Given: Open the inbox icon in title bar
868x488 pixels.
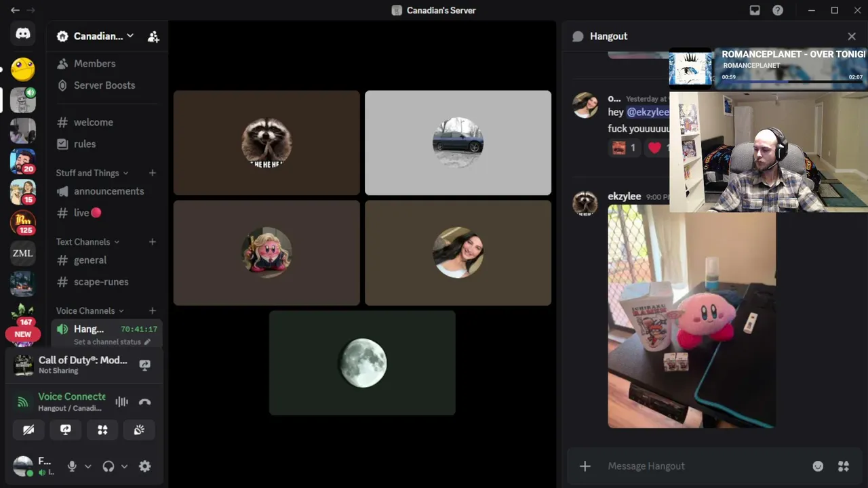Looking at the screenshot, I should point(755,10).
